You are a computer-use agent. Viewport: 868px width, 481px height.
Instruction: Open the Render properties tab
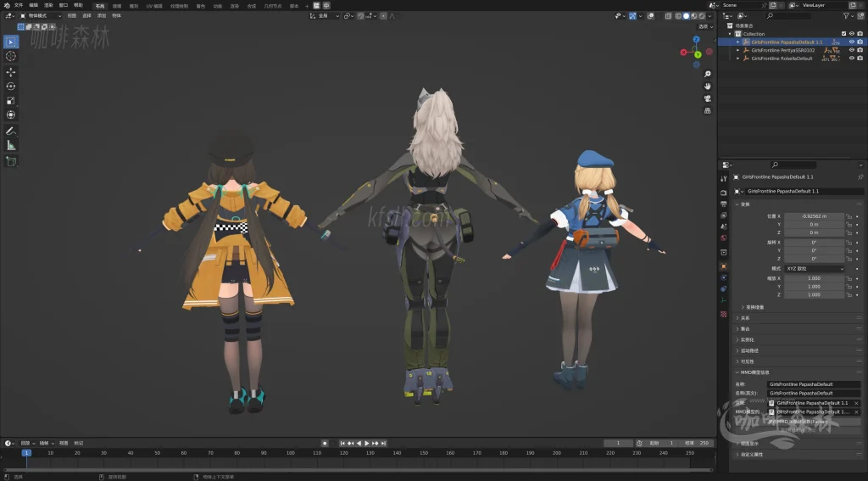(x=724, y=193)
